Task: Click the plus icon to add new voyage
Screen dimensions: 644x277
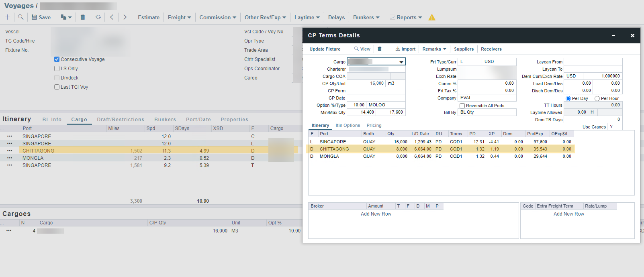Action: (7, 17)
